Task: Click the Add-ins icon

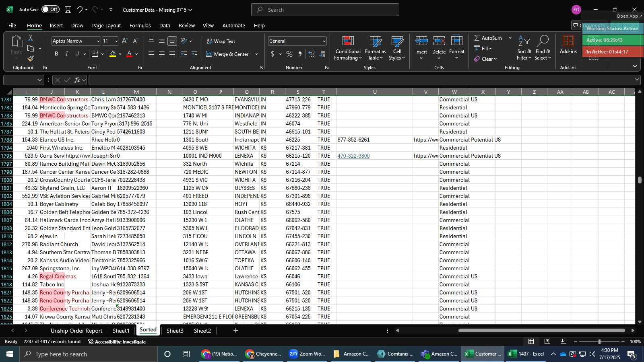Action: coord(568,45)
